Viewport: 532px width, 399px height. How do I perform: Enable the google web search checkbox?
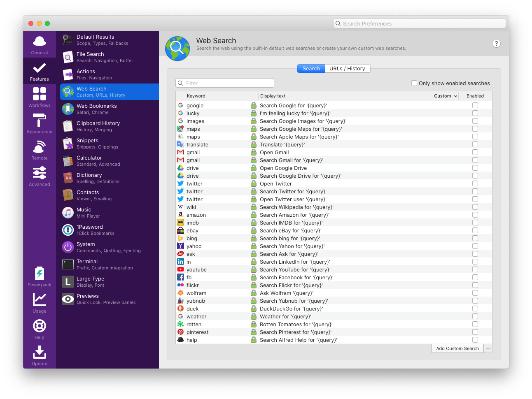tap(475, 105)
